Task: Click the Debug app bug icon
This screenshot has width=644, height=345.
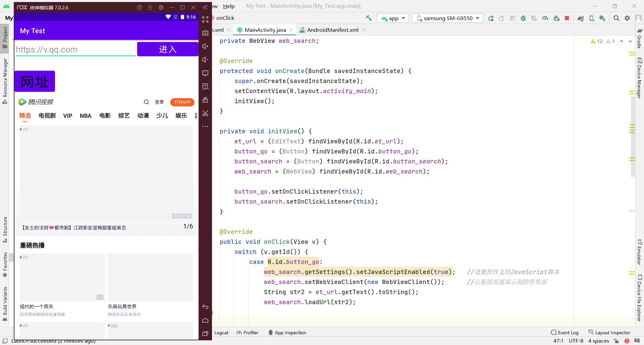Action: [523, 18]
